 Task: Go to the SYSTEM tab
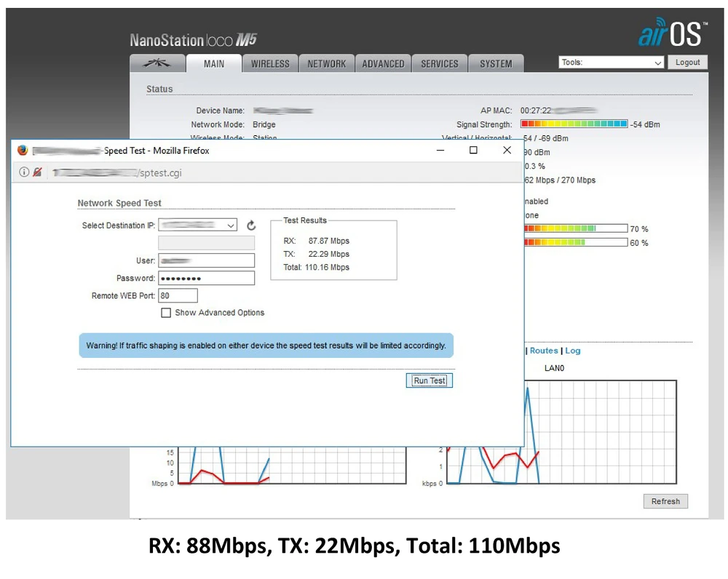[x=496, y=64]
